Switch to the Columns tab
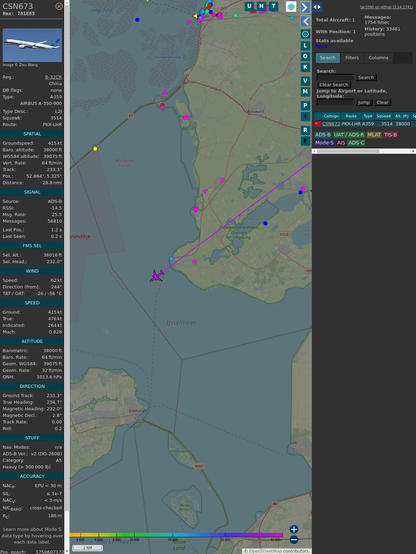The height and width of the screenshot is (554, 416). click(378, 58)
